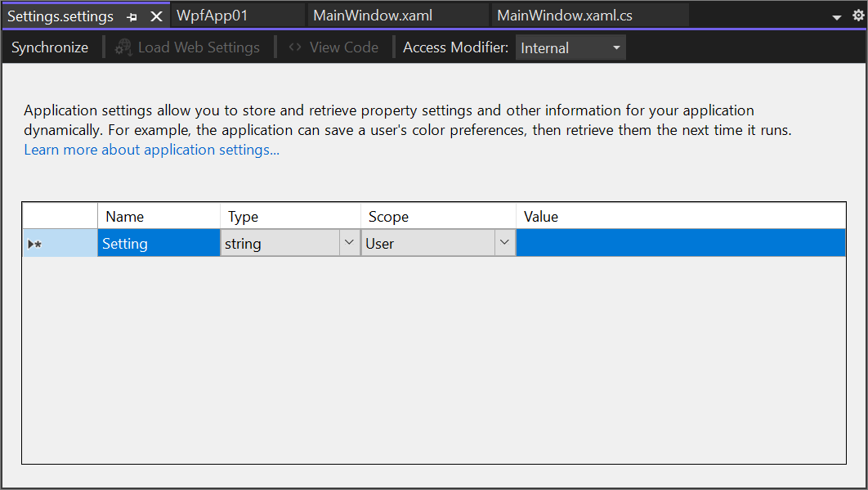Image resolution: width=868 pixels, height=490 pixels.
Task: Open the Access Modifier dropdown
Action: [x=617, y=47]
